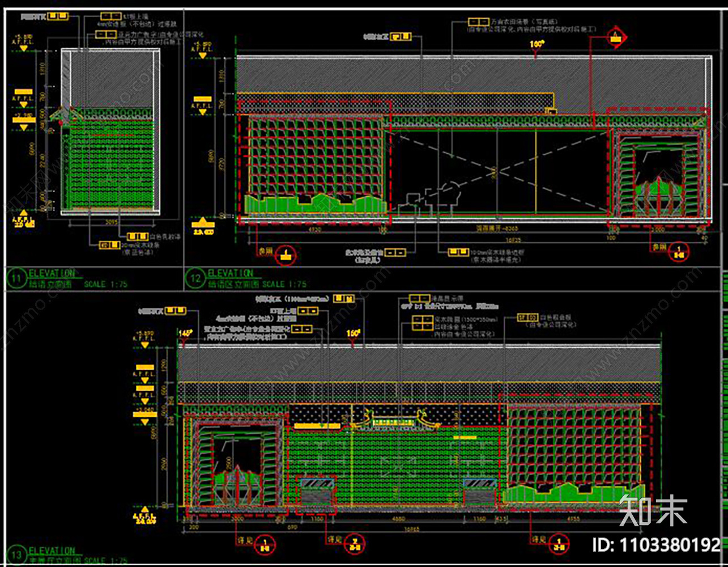
Task: Click SCALE 1:75 text beside drawing 11
Action: tap(106, 284)
